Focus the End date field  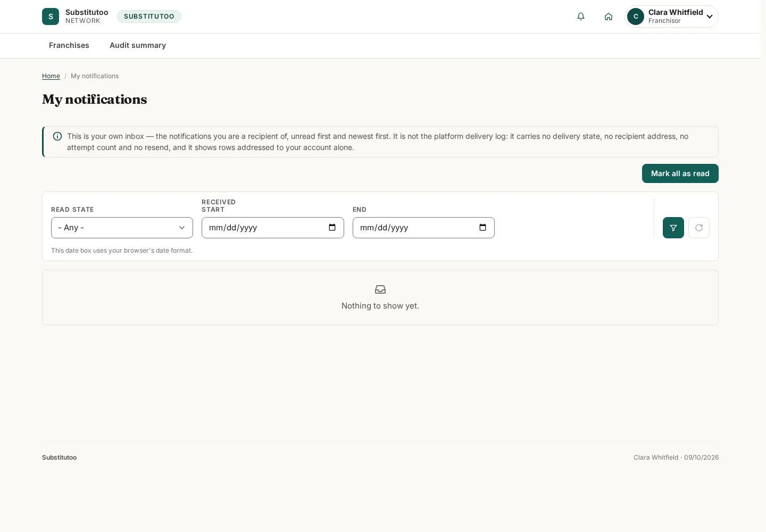coord(423,228)
